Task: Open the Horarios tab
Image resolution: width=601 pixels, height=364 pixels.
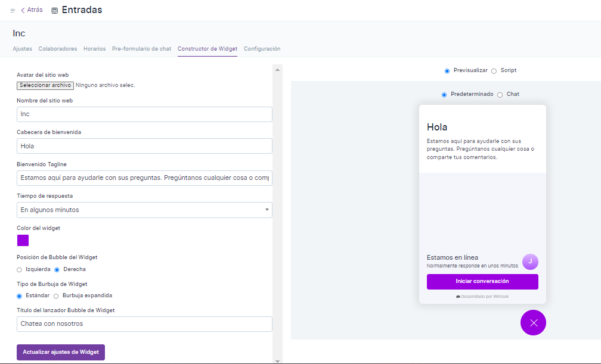Action: [x=94, y=49]
